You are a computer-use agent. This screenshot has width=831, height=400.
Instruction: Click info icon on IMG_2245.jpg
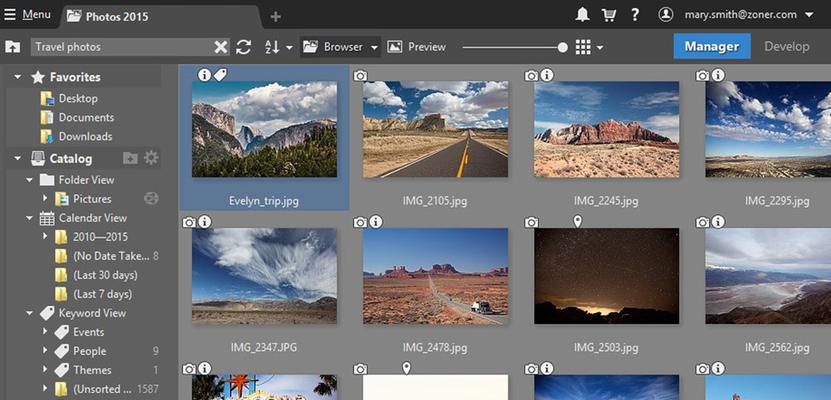pos(547,75)
